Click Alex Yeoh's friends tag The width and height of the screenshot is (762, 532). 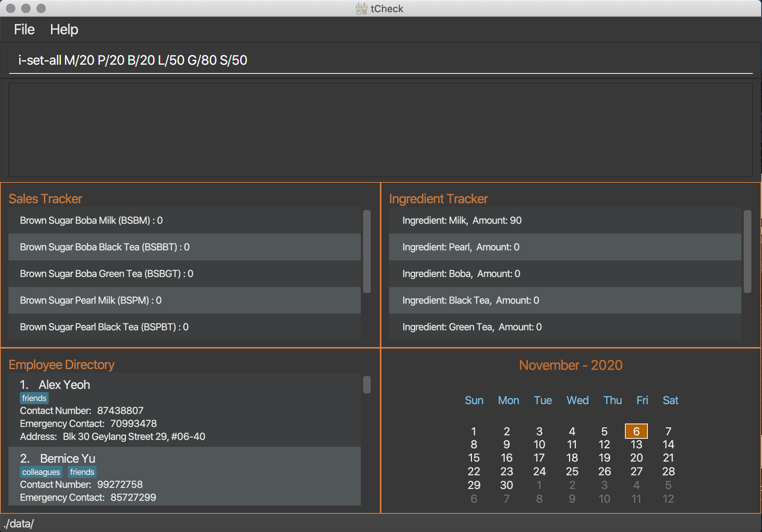click(x=34, y=398)
